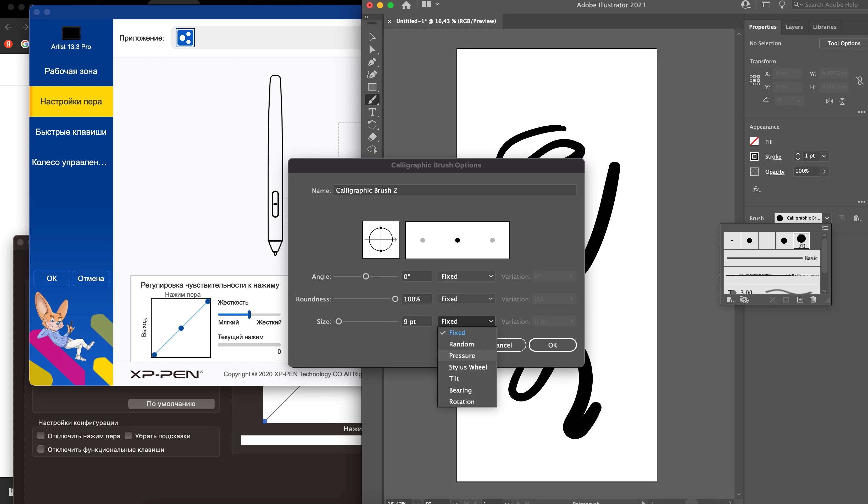This screenshot has height=504, width=868.
Task: Click the Tool Options button
Action: pyautogui.click(x=844, y=43)
